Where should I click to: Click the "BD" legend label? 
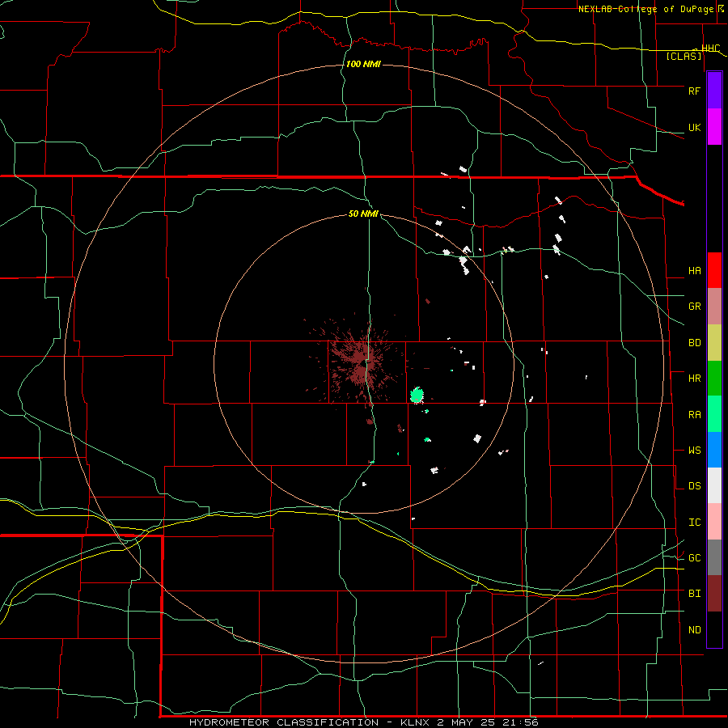pos(694,343)
